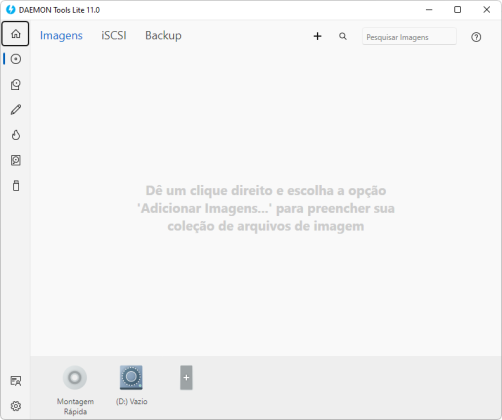
Task: Open the flame burn disc icon
Action: (x=16, y=135)
